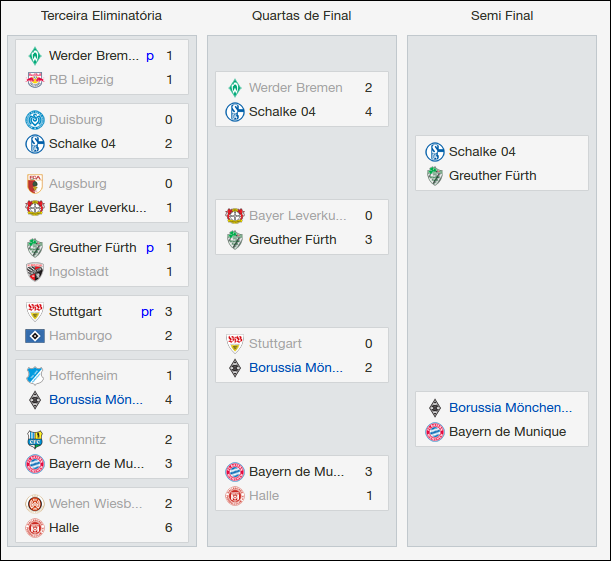Click the Quartas de Final column header

point(301,16)
